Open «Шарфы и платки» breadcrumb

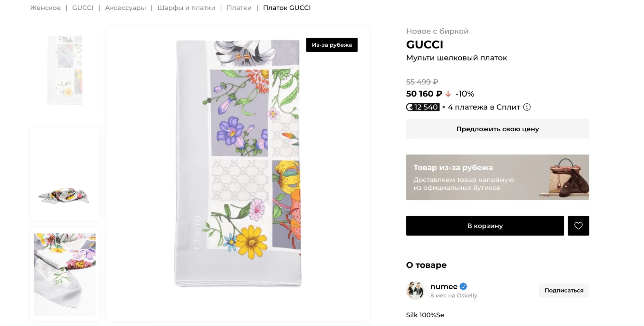coord(186,8)
